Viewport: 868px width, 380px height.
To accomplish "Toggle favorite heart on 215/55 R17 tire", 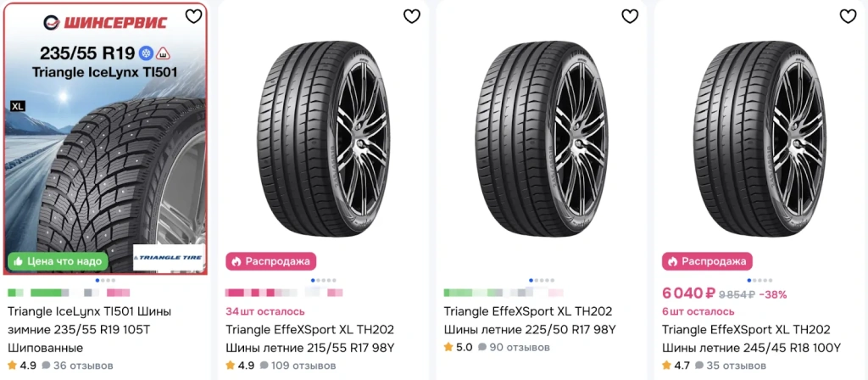I will [x=411, y=16].
